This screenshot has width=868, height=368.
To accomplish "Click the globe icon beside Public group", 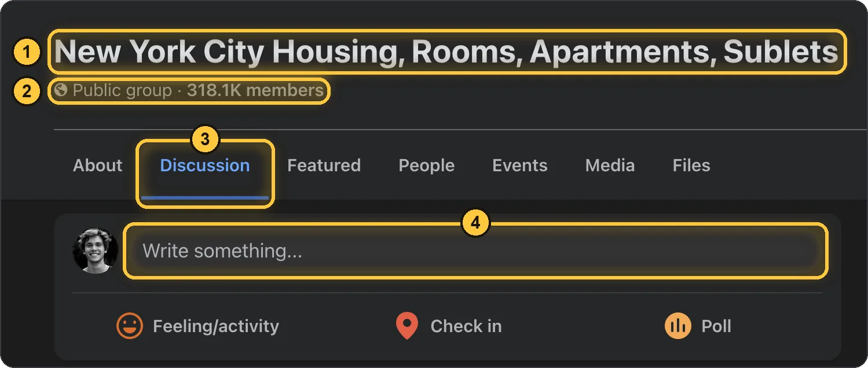I will click(61, 90).
